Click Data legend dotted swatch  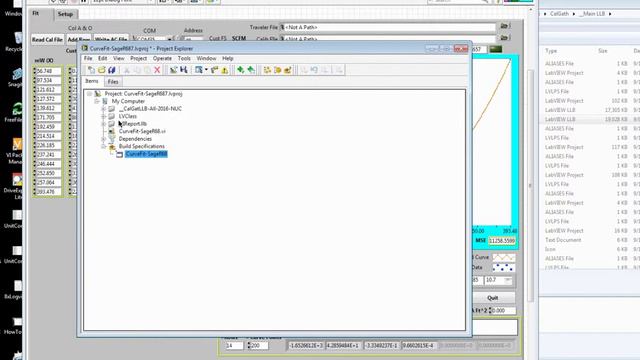click(x=503, y=268)
